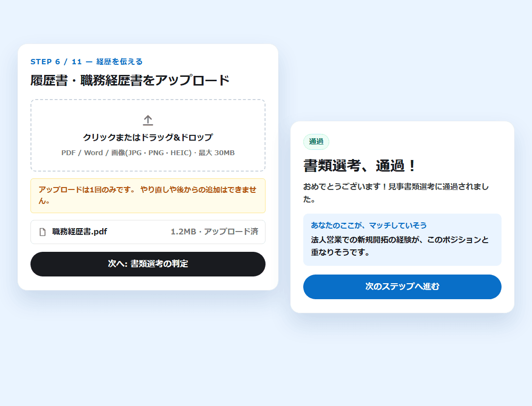Viewport: 532px width, 406px height.
Task: Click the あなたのここが、マッチしていそう label
Action: point(369,225)
